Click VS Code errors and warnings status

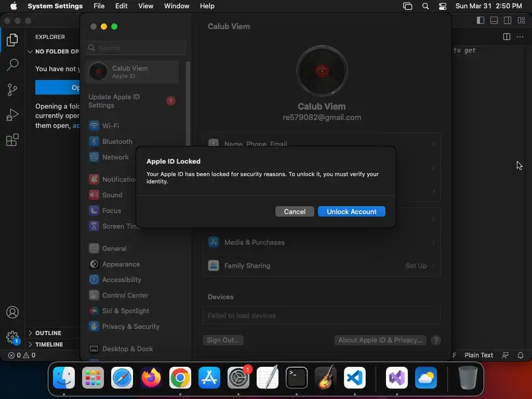click(x=22, y=355)
